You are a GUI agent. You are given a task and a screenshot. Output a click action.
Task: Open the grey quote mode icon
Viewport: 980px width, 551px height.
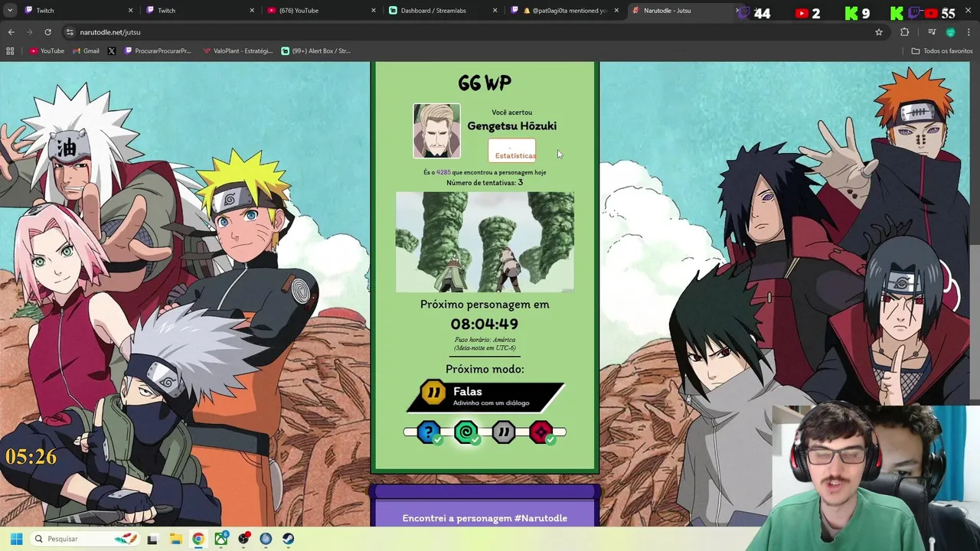503,432
